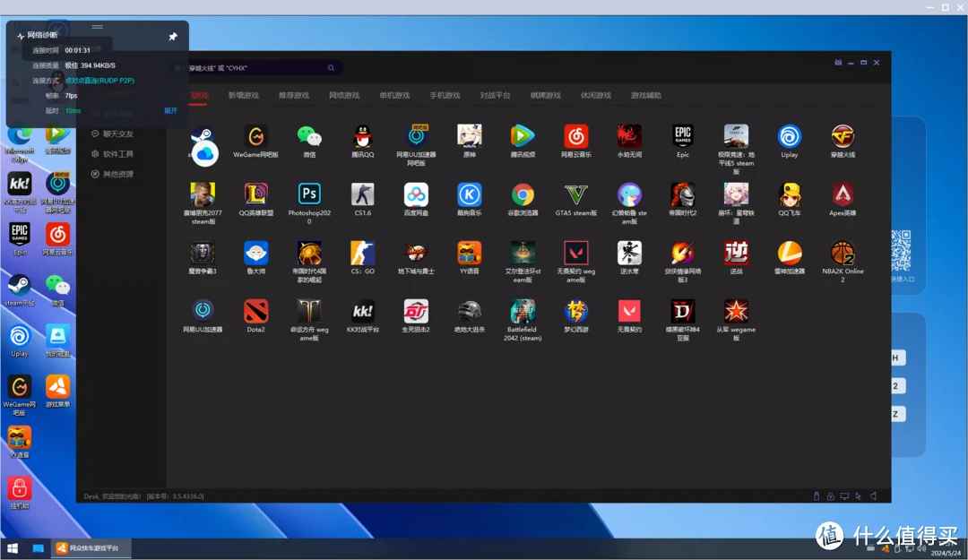Click the CS:GO game icon

(x=363, y=253)
